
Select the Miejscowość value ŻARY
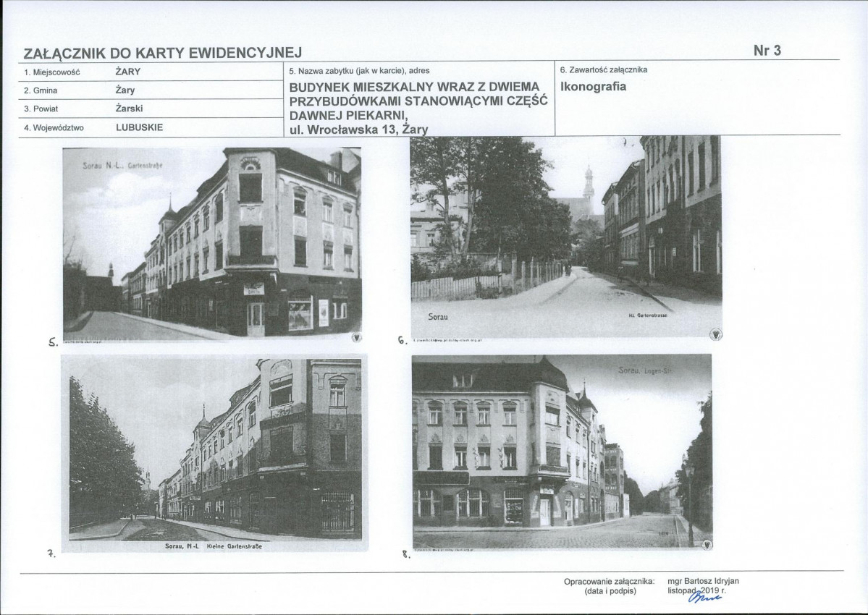128,72
